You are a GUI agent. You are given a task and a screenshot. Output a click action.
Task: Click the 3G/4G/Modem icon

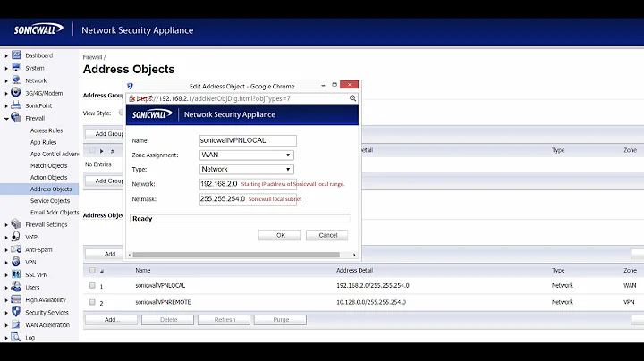point(16,93)
